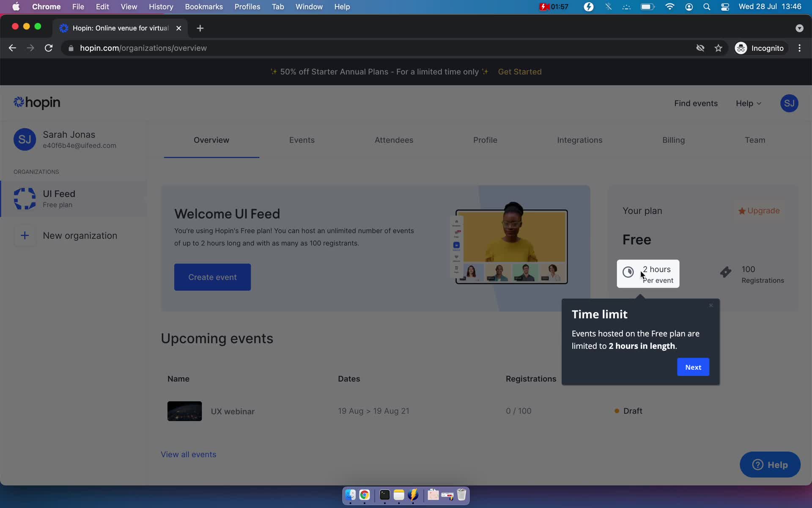Switch to the Integrations tab
Viewport: 812px width, 508px height.
[579, 140]
